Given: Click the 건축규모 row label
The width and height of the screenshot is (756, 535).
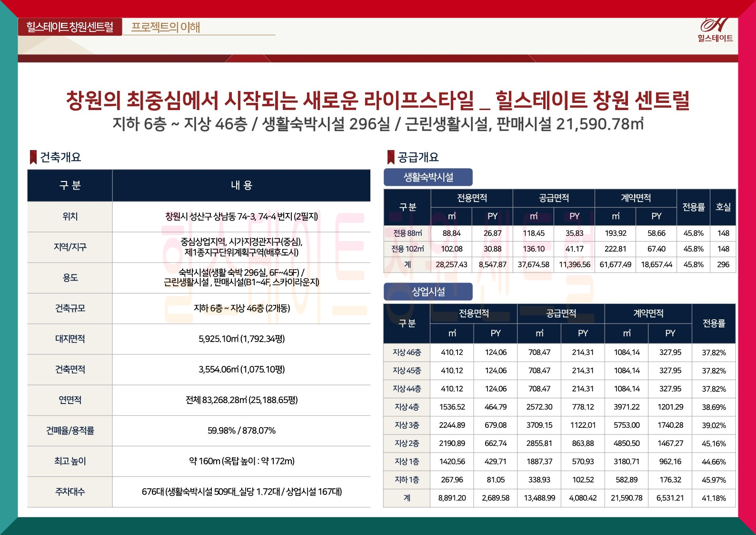Looking at the screenshot, I should click(x=70, y=308).
